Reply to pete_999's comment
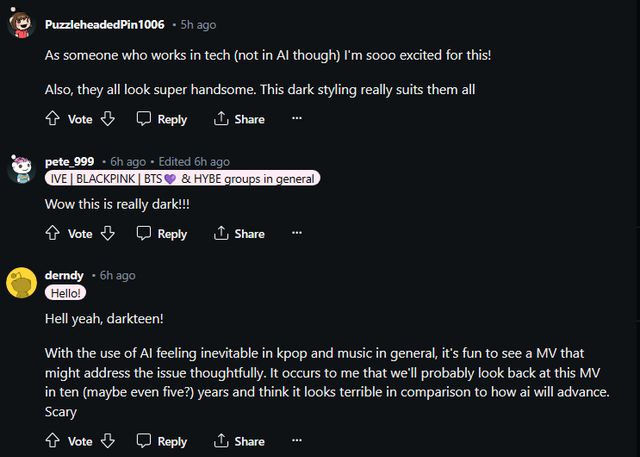This screenshot has height=457, width=640. (x=162, y=234)
